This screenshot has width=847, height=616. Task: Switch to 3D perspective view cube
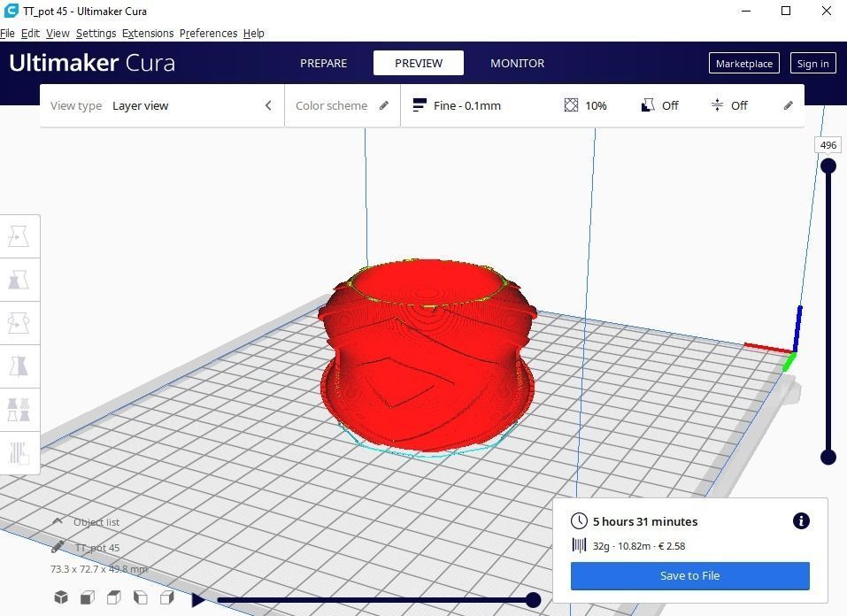pyautogui.click(x=61, y=597)
